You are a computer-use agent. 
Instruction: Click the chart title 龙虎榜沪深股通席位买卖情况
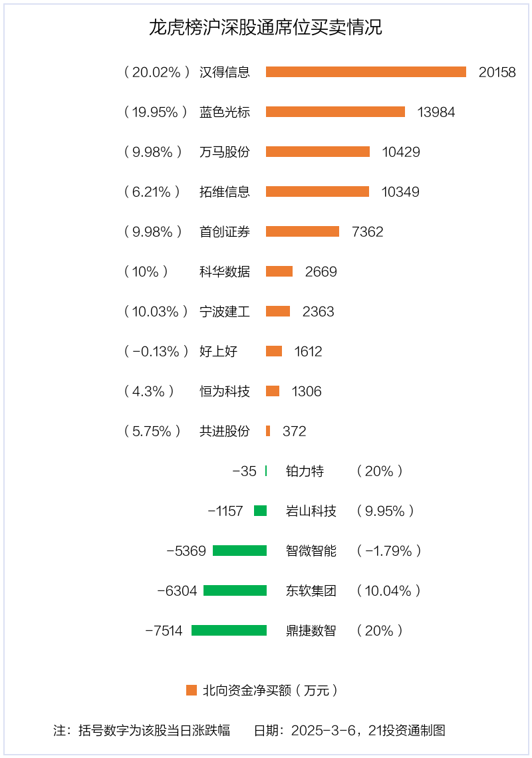265,27
